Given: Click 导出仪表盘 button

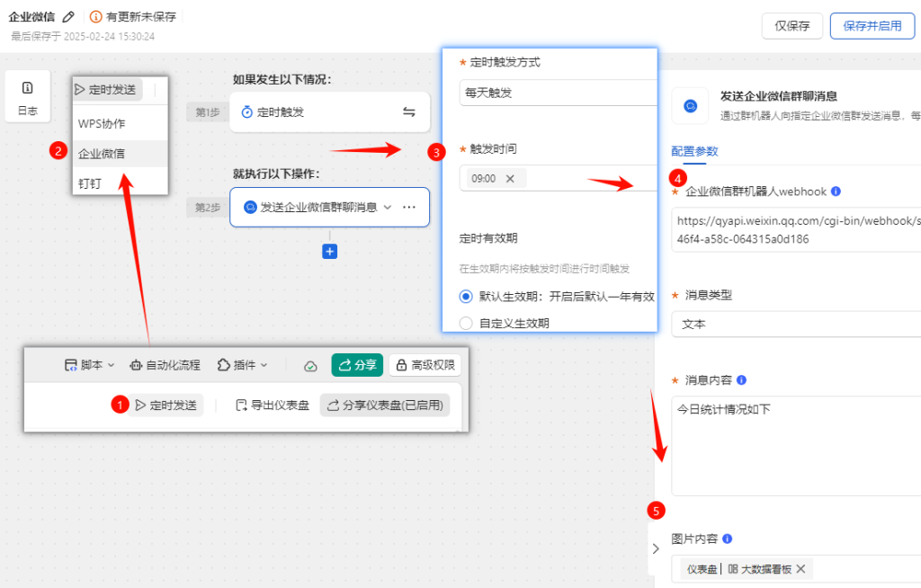Looking at the screenshot, I should point(272,405).
